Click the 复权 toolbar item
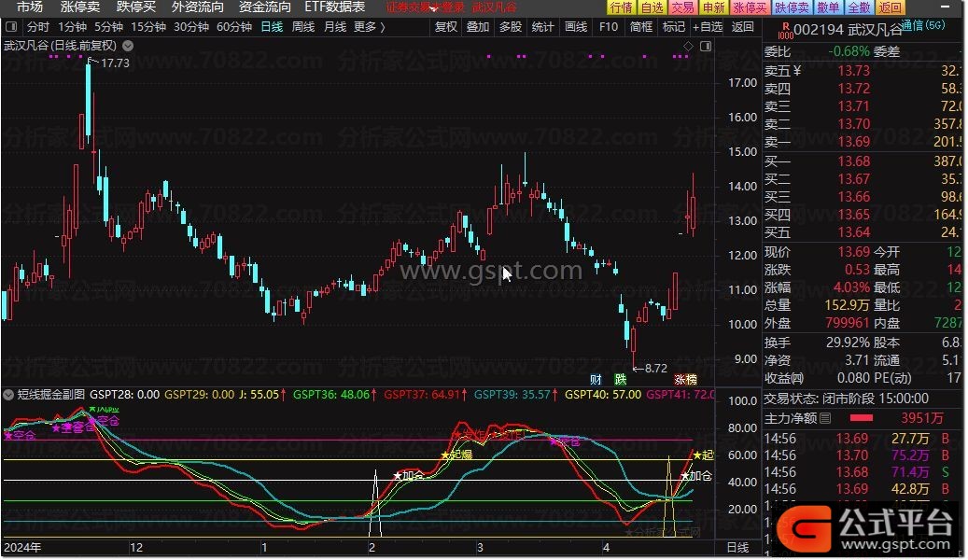This screenshot has width=968, height=560. coord(445,27)
